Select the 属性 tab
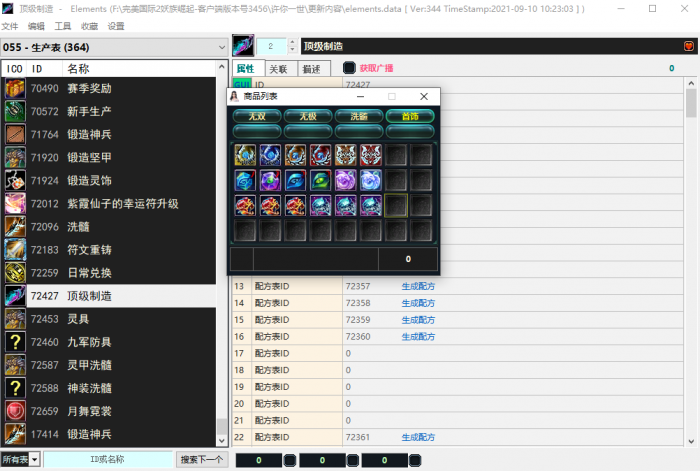Image resolution: width=700 pixels, height=471 pixels. tap(248, 68)
